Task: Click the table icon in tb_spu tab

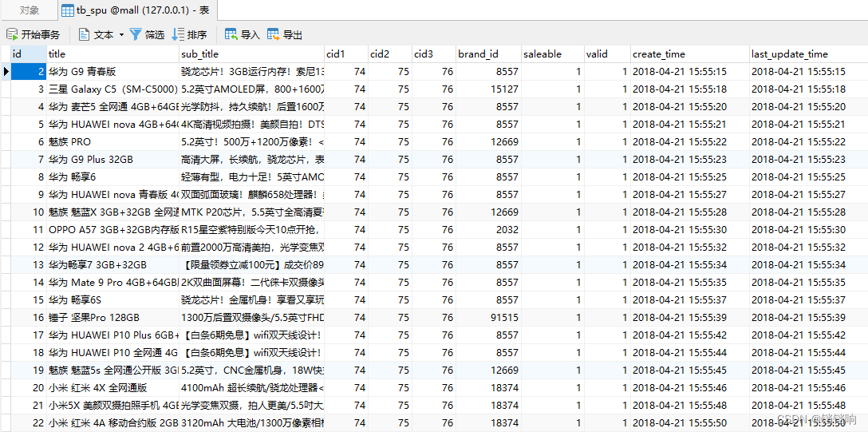Action: pos(68,10)
